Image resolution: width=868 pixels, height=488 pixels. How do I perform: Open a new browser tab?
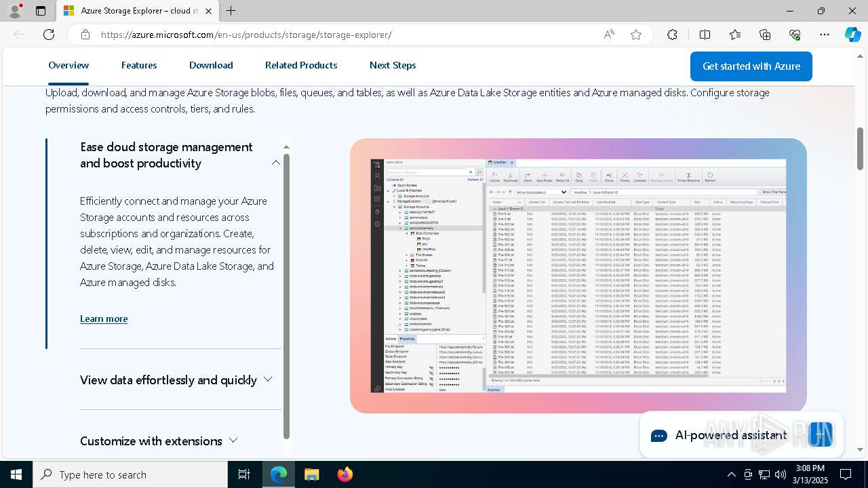[x=231, y=11]
